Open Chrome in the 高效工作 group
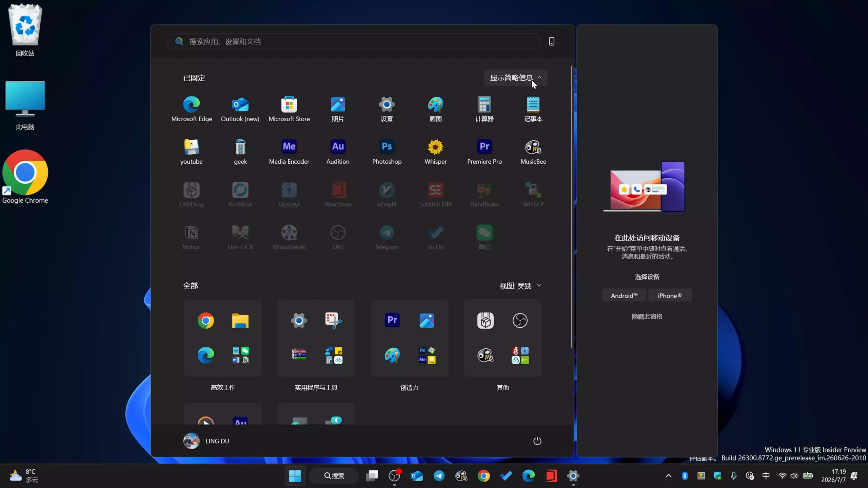 [x=205, y=321]
